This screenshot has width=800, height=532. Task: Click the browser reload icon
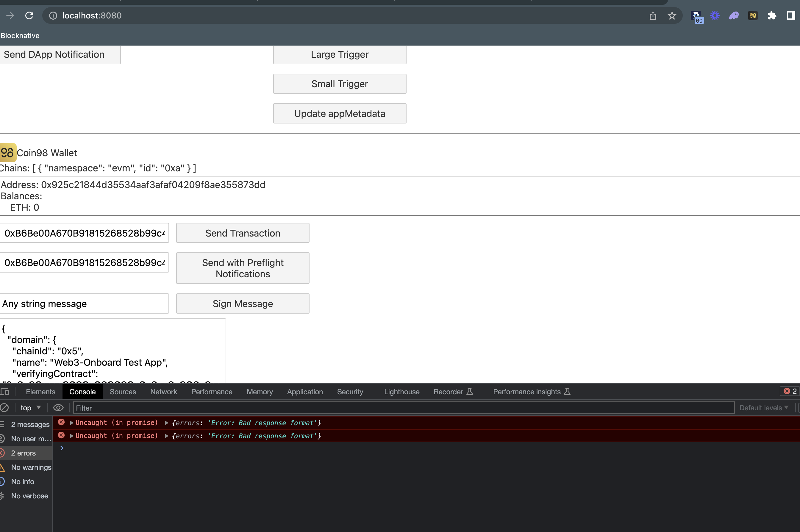(29, 15)
